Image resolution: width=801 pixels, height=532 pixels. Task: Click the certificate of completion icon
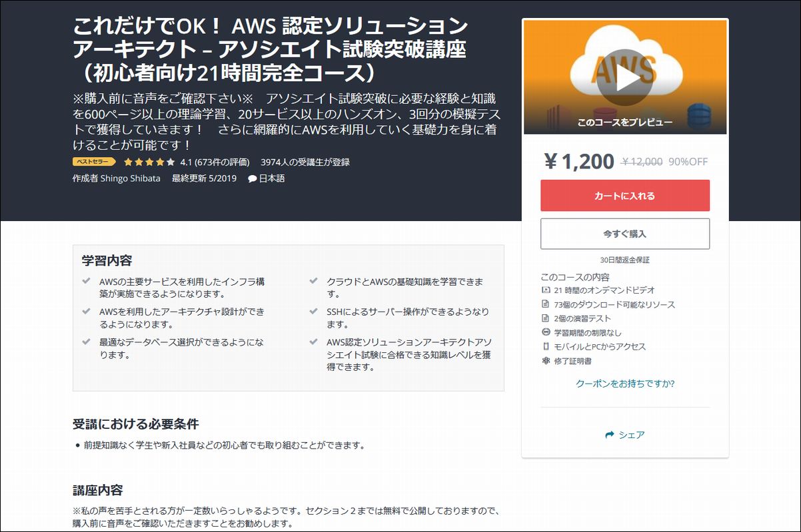(x=546, y=361)
